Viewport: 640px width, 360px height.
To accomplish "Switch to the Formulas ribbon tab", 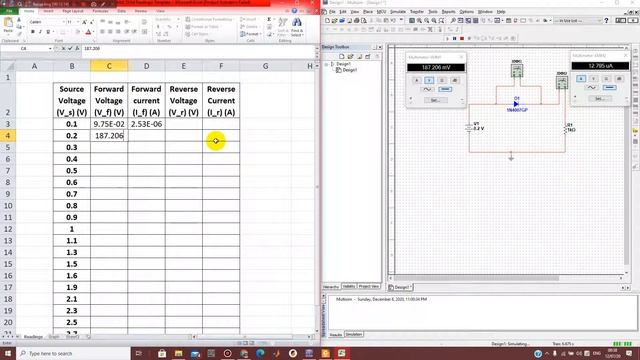I will [100, 11].
